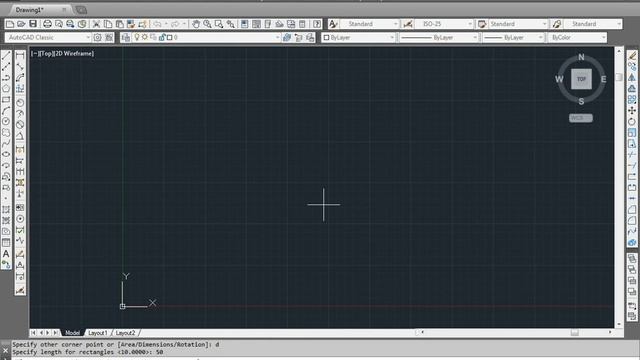This screenshot has height=360, width=640.
Task: Select the Multiline Text A tool
Action: click(x=6, y=254)
